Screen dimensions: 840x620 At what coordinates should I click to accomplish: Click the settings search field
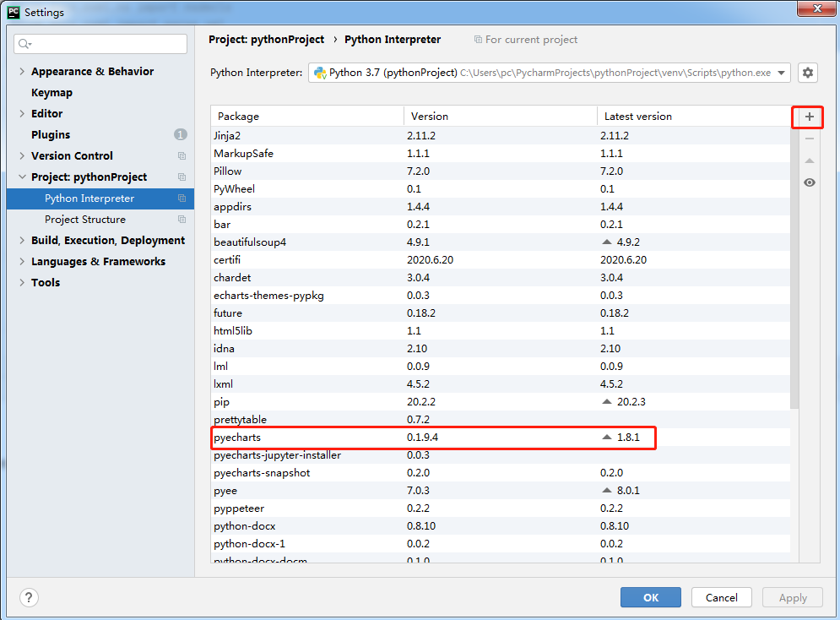coord(101,44)
